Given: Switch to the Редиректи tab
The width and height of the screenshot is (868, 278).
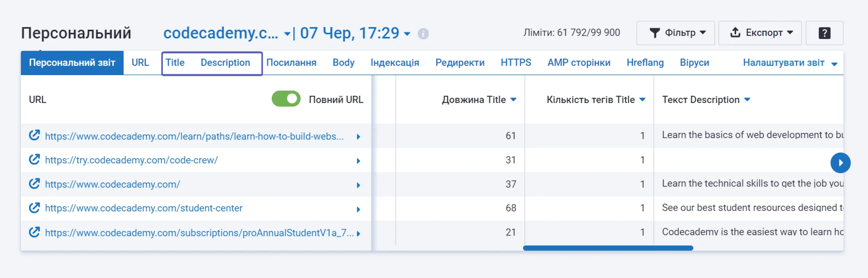Looking at the screenshot, I should tap(460, 63).
